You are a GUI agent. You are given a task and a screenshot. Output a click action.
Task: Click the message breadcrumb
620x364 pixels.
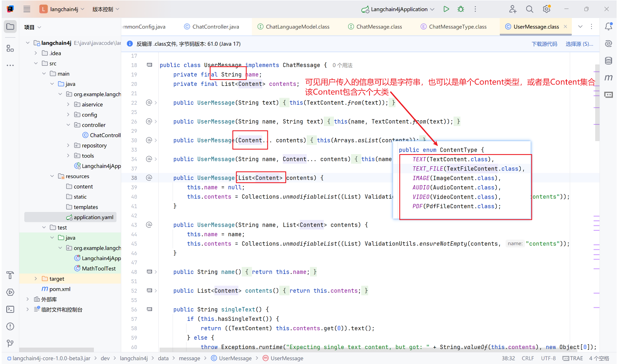(x=189, y=358)
